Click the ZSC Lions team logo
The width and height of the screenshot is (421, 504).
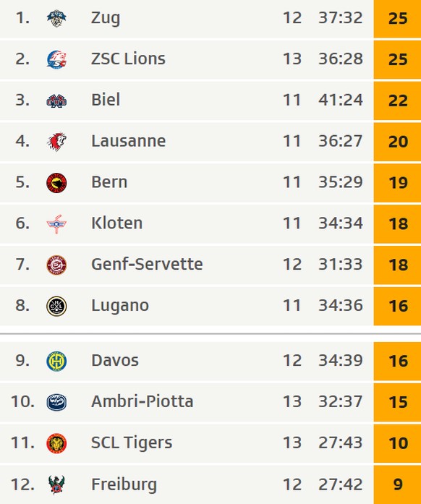coord(56,59)
